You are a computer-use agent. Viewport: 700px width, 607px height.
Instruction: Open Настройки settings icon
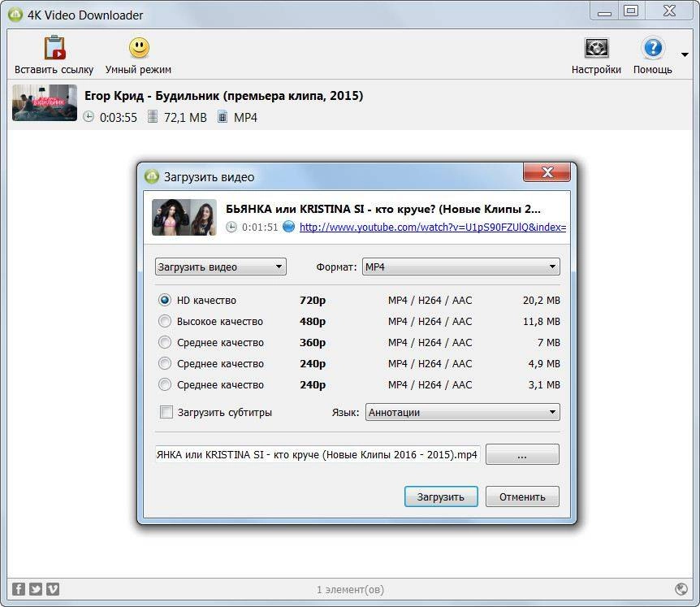pyautogui.click(x=596, y=48)
